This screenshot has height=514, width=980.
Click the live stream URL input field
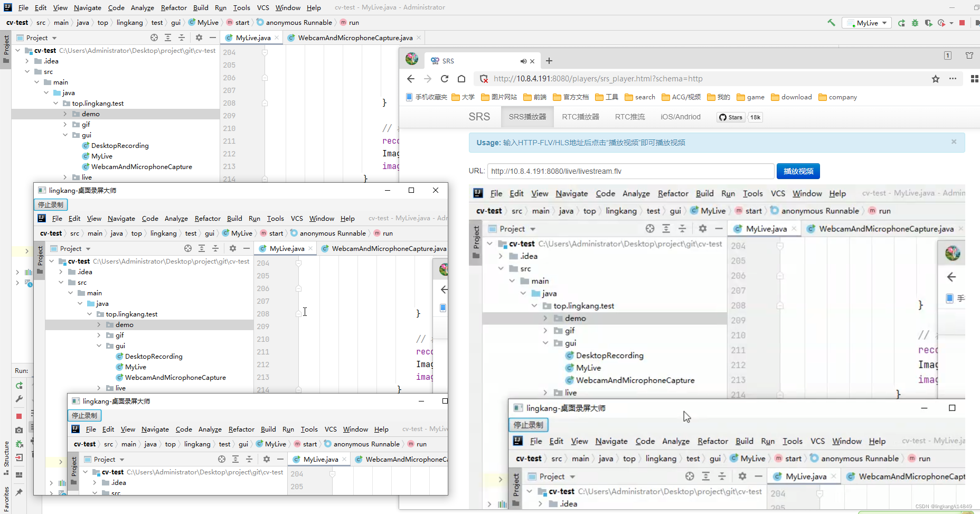click(x=630, y=171)
